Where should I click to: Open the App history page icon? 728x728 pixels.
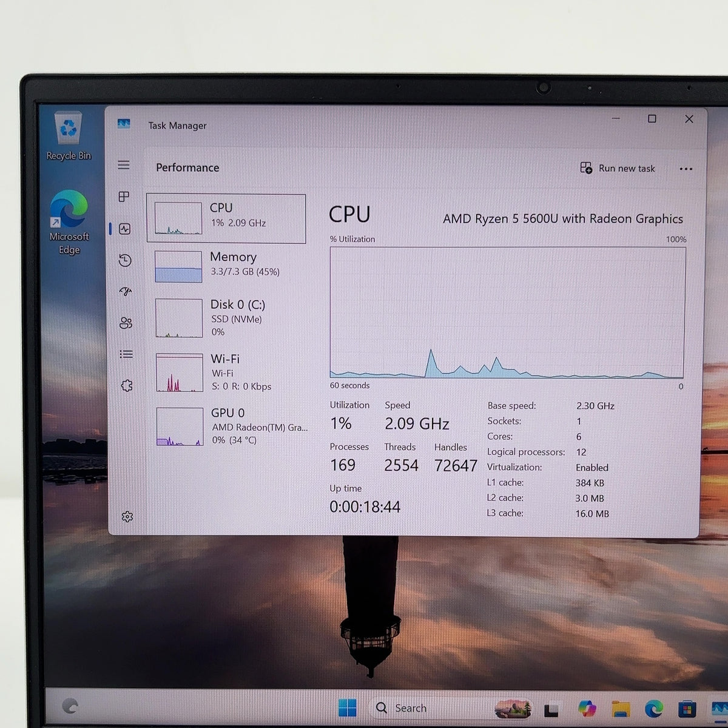[x=125, y=260]
